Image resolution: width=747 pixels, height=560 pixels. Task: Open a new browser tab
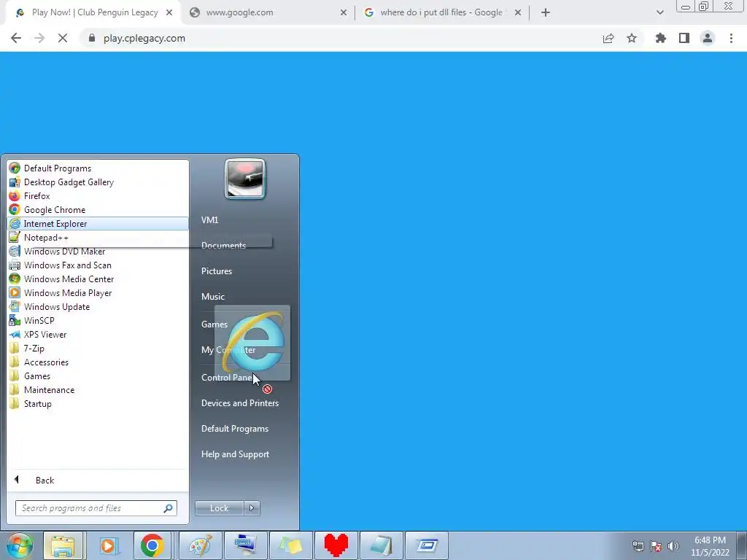546,13
